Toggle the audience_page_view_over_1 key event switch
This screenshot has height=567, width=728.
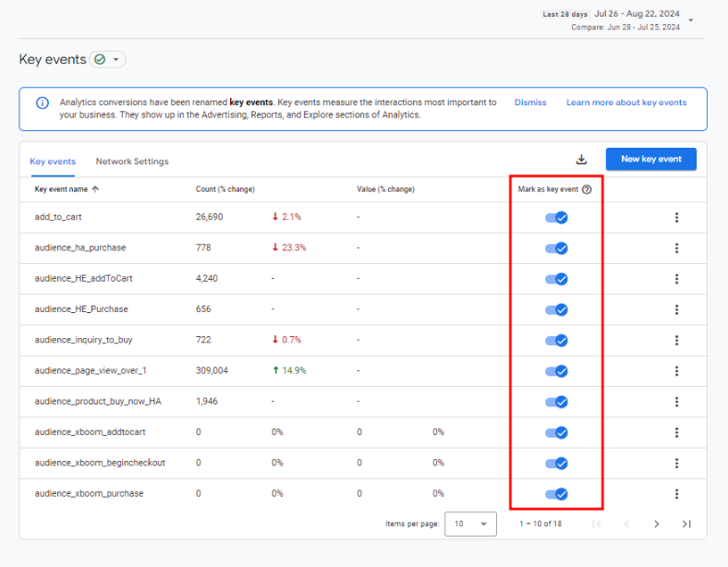556,371
